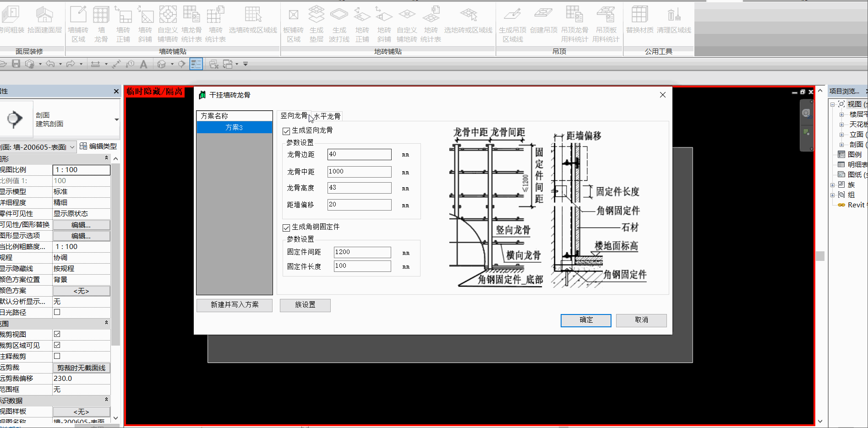Click 视图比例 1:100 value field
Screen dimensions: 868x428
82,170
